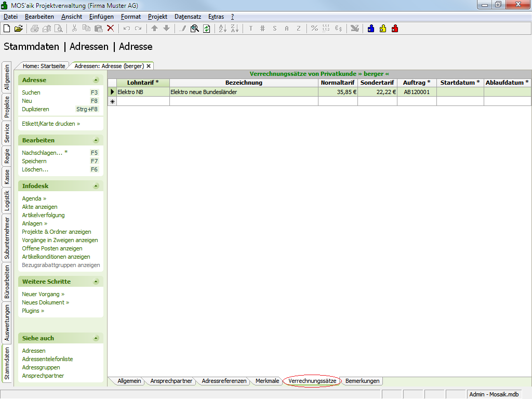Sort ascending with the A-Z icon
This screenshot has height=399, width=532.
click(222, 29)
